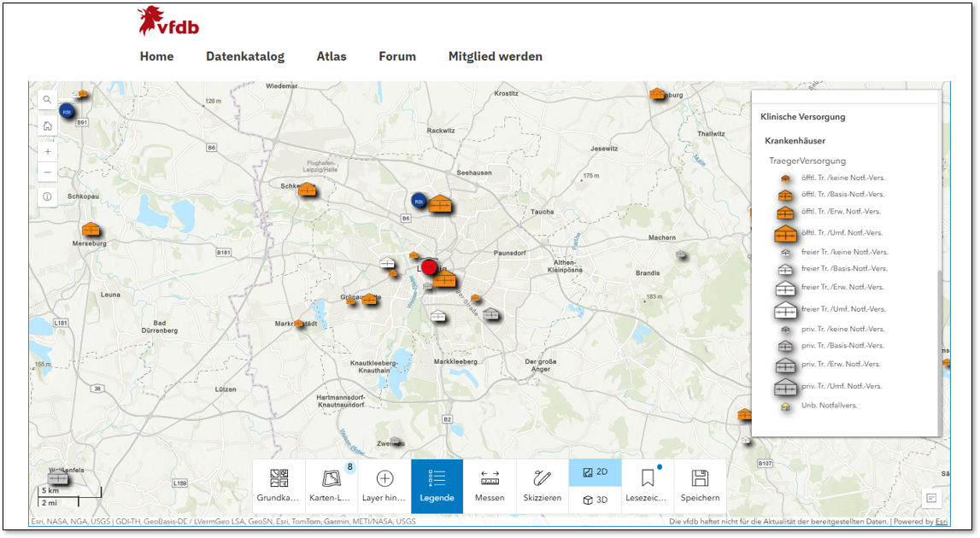The width and height of the screenshot is (980, 538).
Task: Open the map search tool
Action: click(47, 100)
